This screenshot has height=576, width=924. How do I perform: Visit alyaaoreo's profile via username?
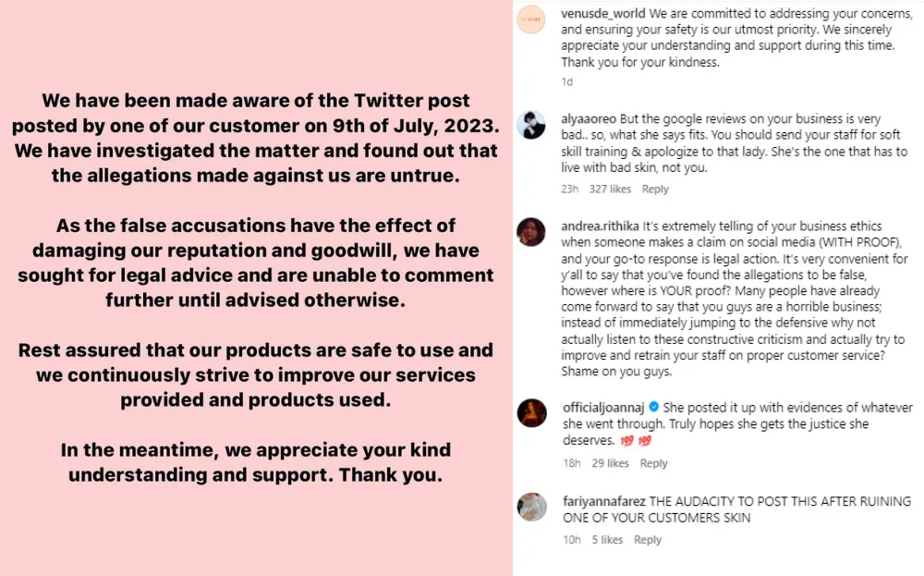click(x=589, y=120)
